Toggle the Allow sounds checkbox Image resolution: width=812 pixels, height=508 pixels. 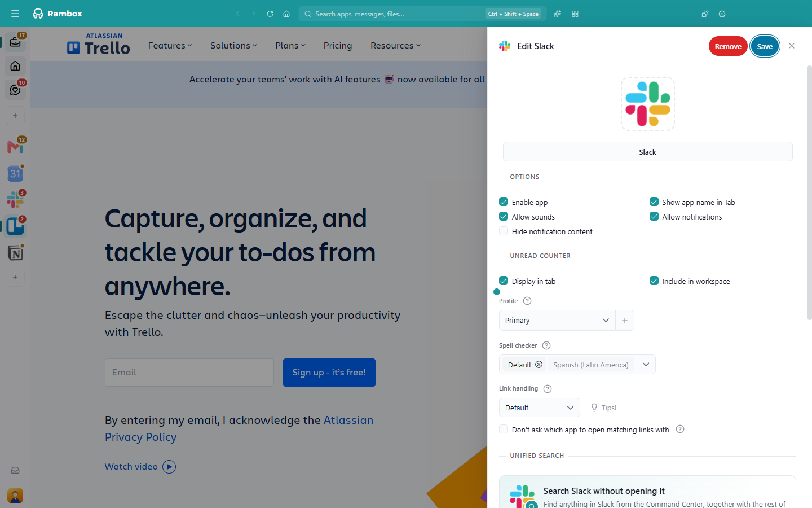click(x=504, y=217)
